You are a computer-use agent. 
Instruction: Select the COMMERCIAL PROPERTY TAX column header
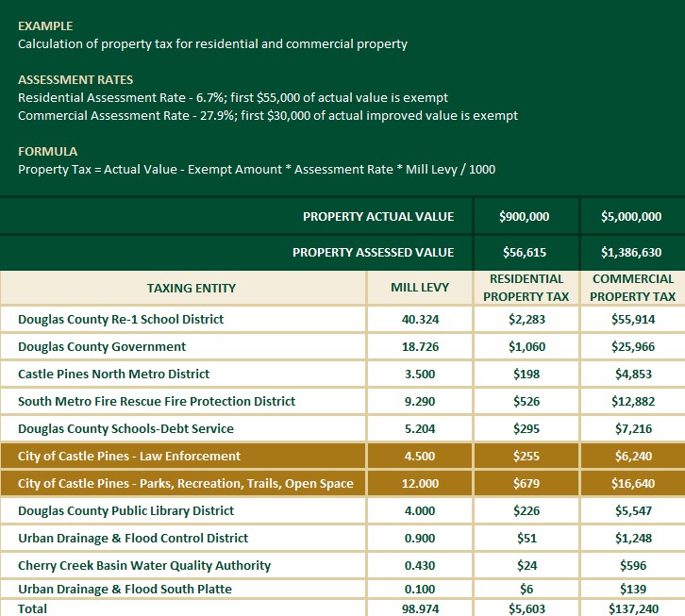pos(632,288)
